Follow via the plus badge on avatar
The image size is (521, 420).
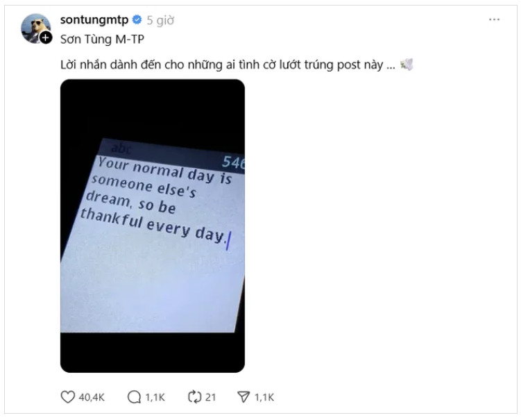pos(46,37)
